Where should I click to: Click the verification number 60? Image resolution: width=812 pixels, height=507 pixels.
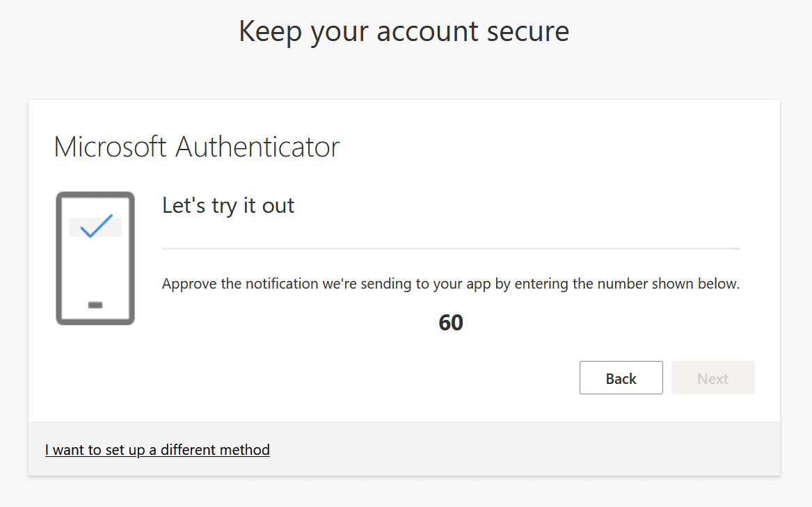point(451,323)
